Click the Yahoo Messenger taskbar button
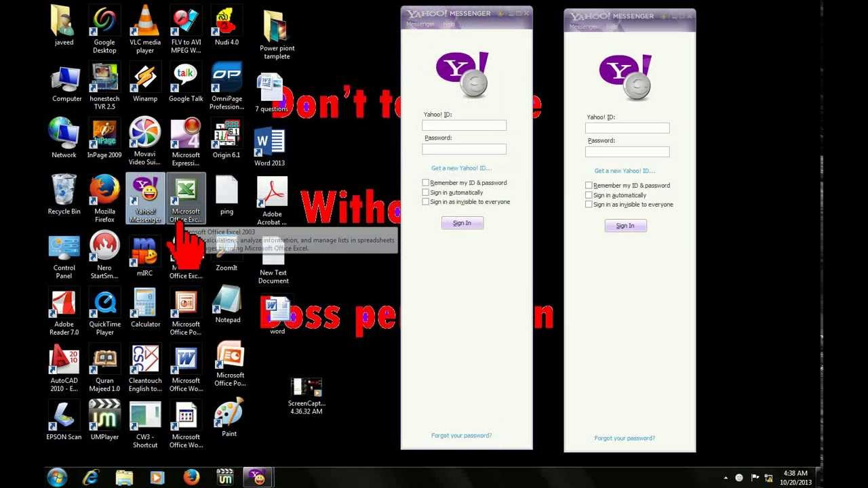Viewport: 868px width, 488px height. point(258,477)
